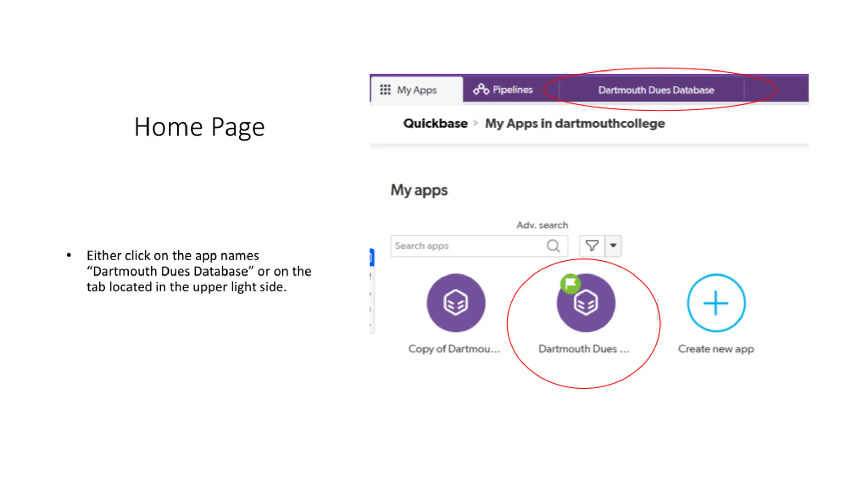Screen dimensions: 868x488
Task: Open the Adv. search link
Action: pos(542,225)
